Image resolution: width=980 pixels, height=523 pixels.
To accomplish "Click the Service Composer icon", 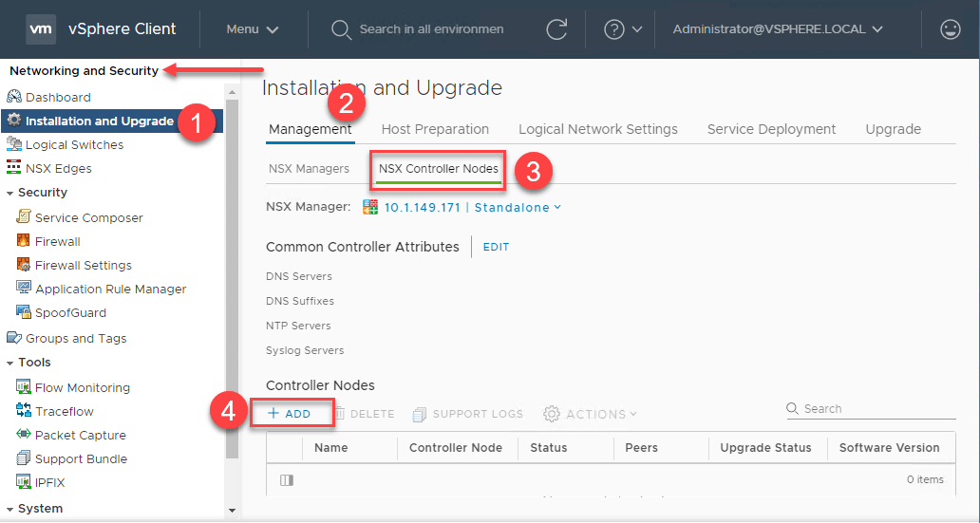I will 23,216.
